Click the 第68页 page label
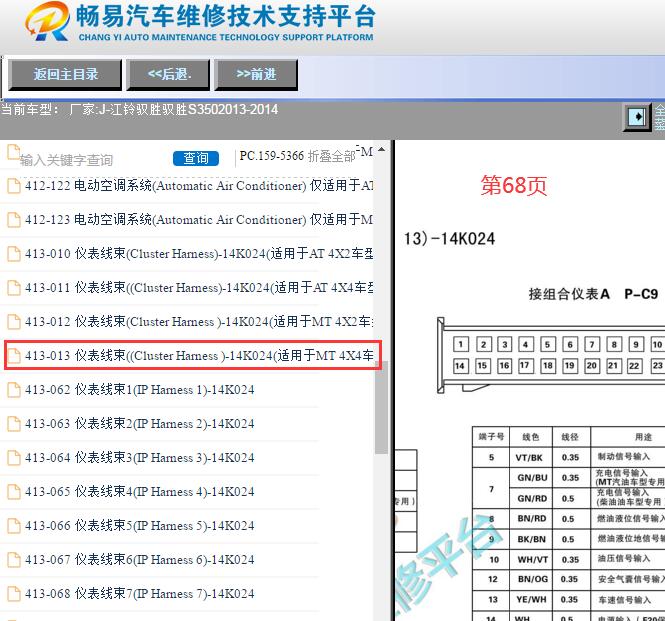Viewport: 665px width, 621px height. (514, 186)
